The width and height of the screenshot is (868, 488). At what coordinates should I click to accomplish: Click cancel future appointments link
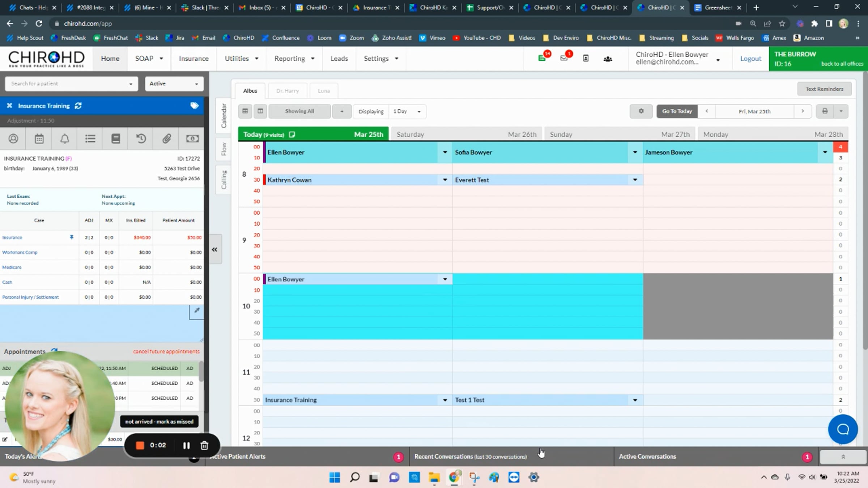(166, 351)
